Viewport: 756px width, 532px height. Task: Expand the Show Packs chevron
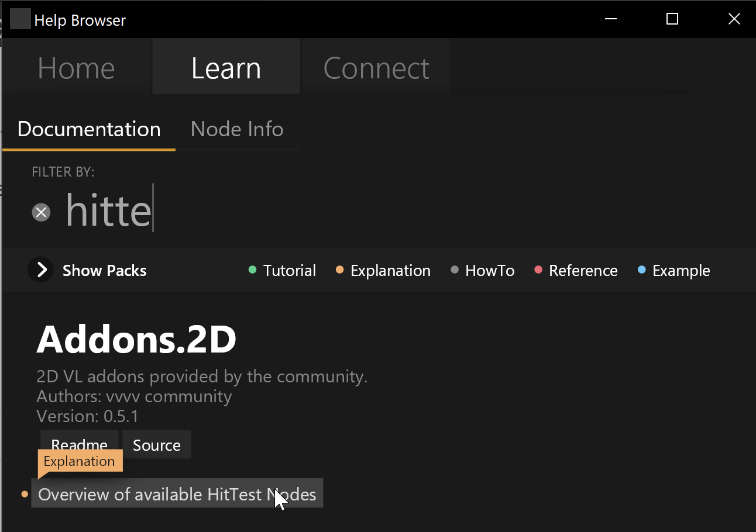(x=41, y=270)
